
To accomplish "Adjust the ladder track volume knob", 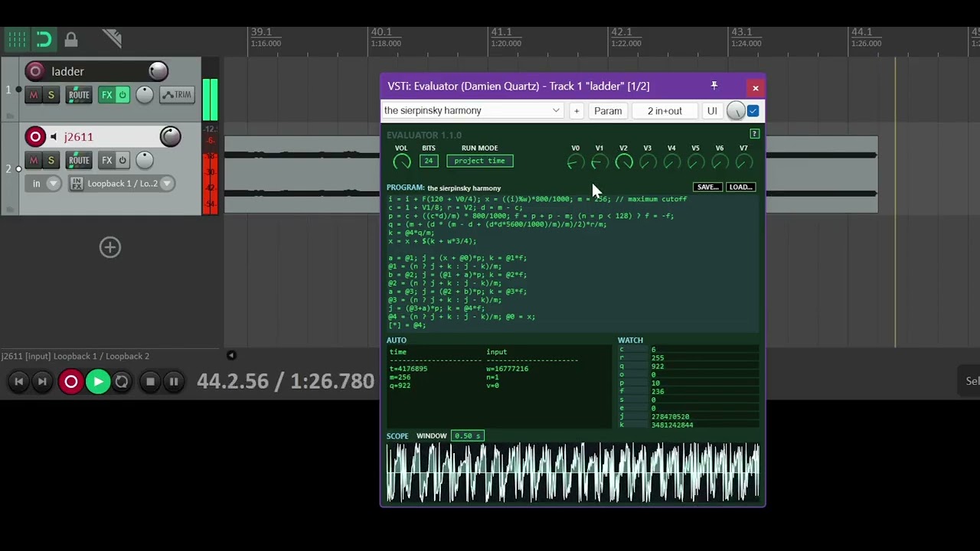I will coord(158,71).
